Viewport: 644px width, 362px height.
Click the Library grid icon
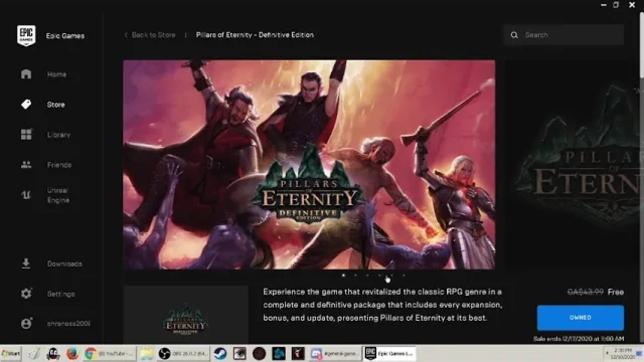pyautogui.click(x=26, y=135)
